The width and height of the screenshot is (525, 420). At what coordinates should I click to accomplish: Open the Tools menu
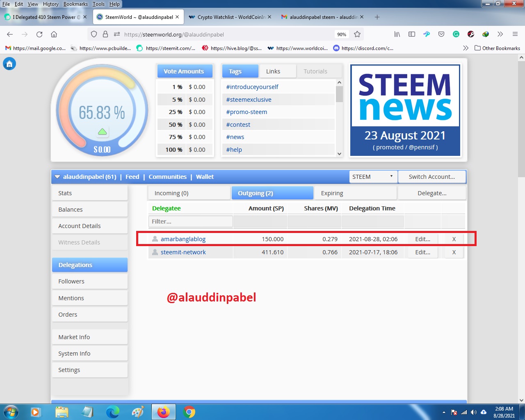click(98, 4)
